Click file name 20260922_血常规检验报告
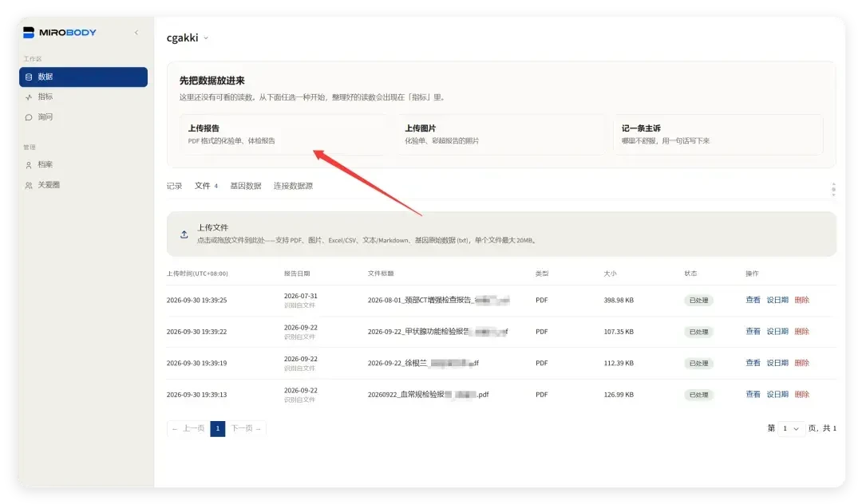Viewport: 862px width, 504px height. coord(429,395)
